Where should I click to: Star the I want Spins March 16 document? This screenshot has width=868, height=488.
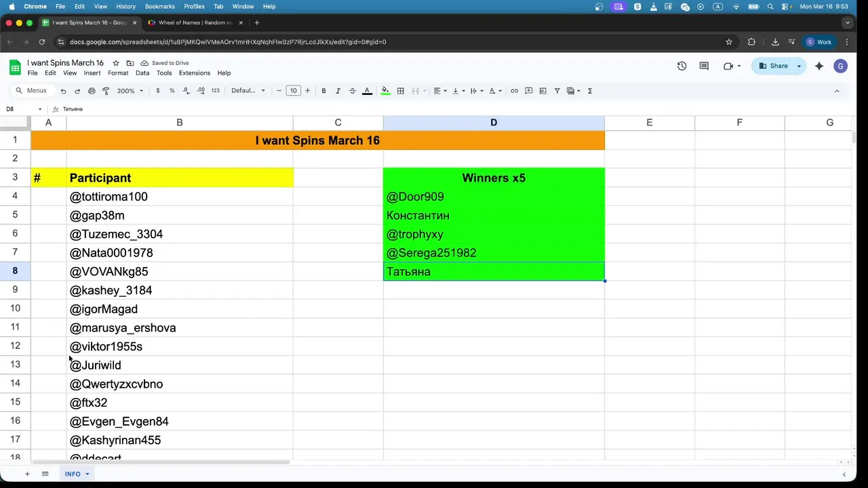click(116, 63)
